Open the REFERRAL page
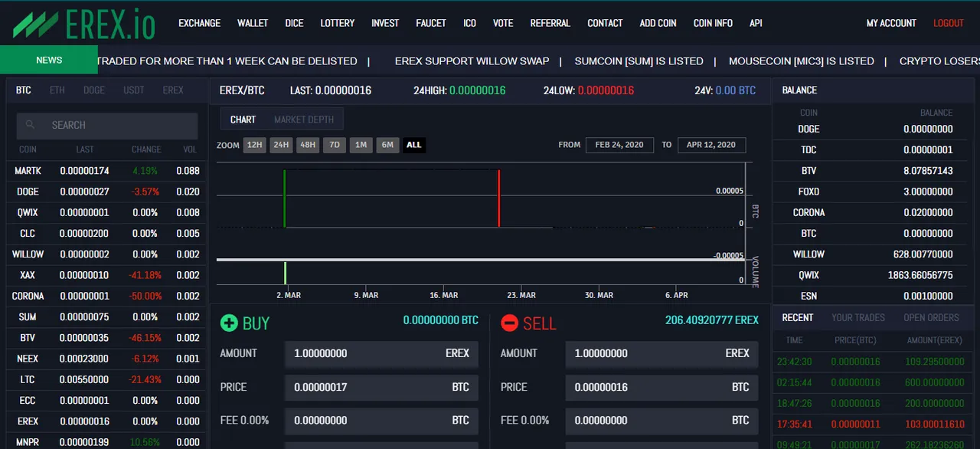Screen dimensions: 980x449 coord(550,23)
